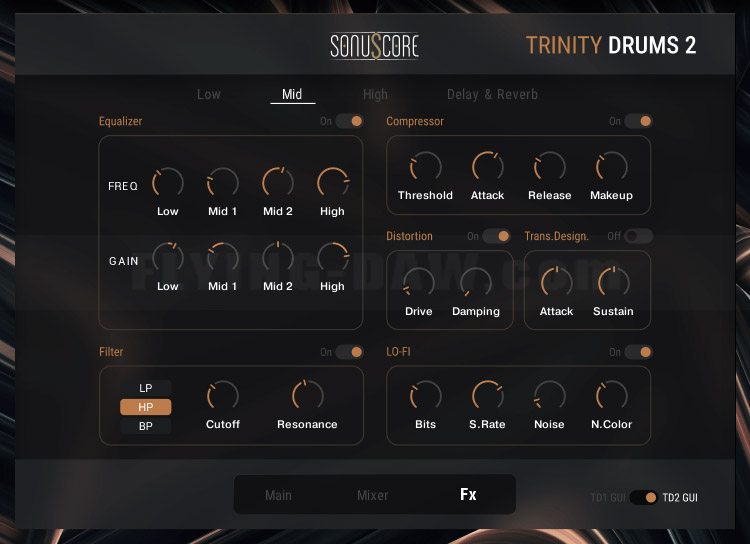Click the FREQ row label
Screen dimensions: 750x544
click(x=123, y=186)
